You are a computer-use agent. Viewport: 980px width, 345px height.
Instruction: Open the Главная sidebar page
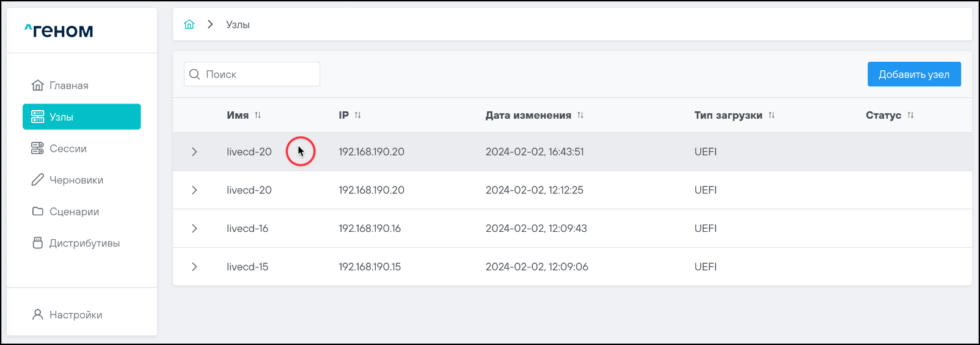click(68, 86)
